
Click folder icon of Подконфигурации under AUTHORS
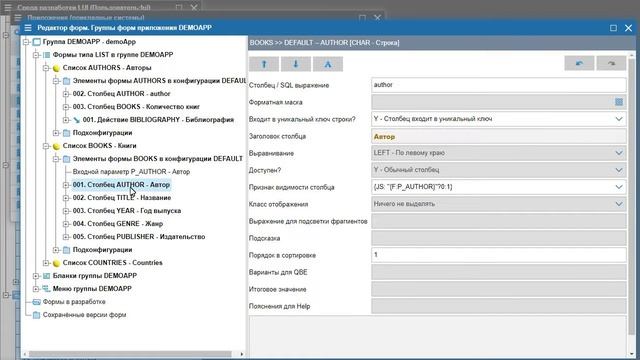(x=67, y=133)
